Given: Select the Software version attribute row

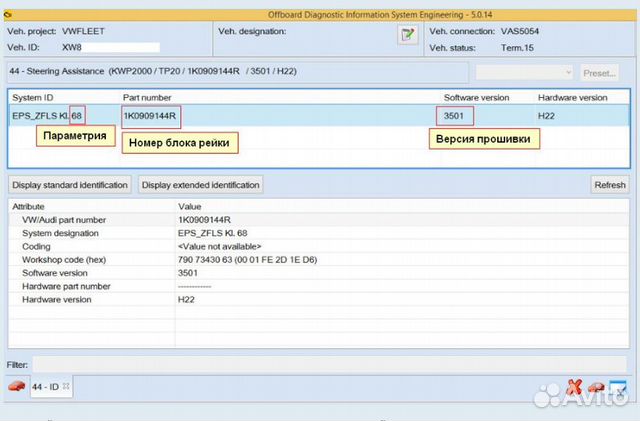Looking at the screenshot, I should (318, 273).
